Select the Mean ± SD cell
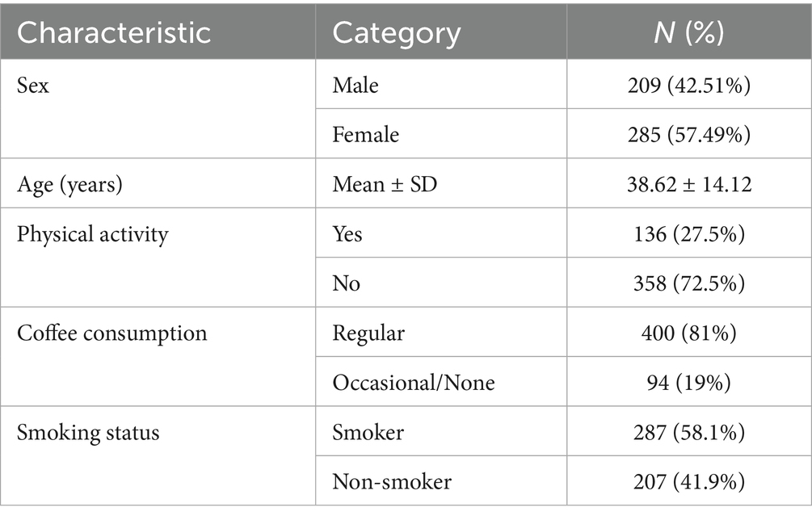The height and width of the screenshot is (520, 812). tap(381, 184)
